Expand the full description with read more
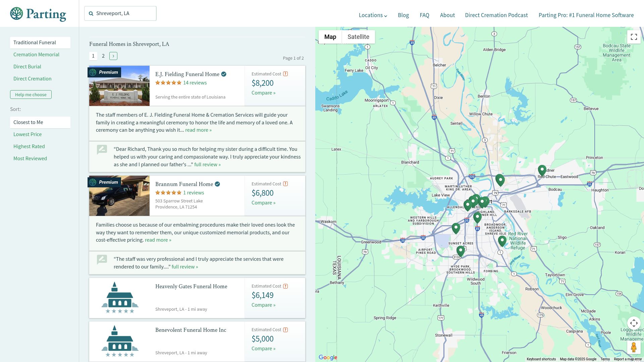This screenshot has height=362, width=644. [198, 130]
